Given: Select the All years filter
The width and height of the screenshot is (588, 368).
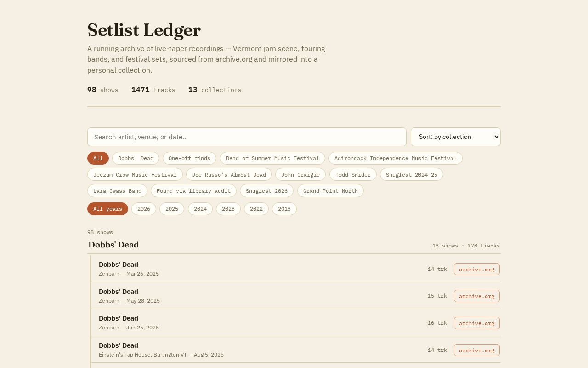Looking at the screenshot, I should click(107, 209).
